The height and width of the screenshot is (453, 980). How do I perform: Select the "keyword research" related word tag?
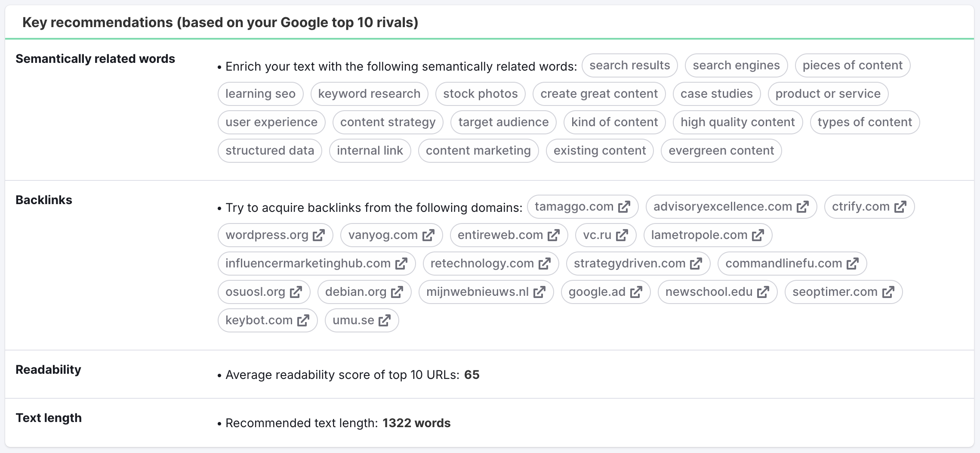369,94
